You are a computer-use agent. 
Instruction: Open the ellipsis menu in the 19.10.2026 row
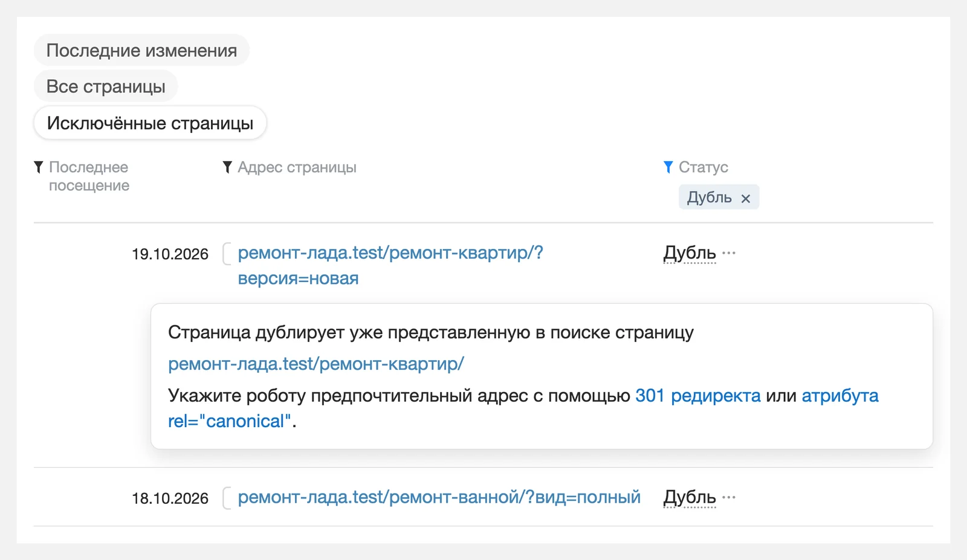click(x=729, y=253)
